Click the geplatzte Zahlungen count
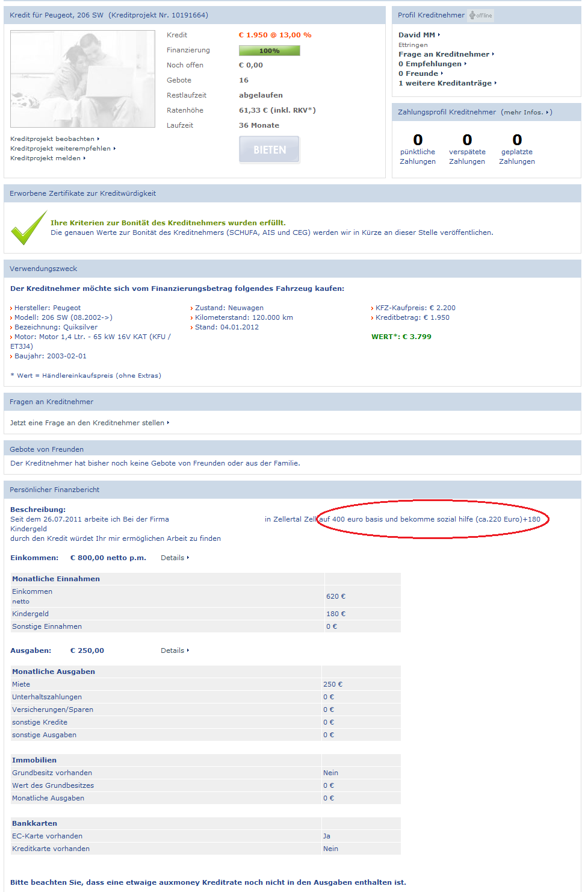The height and width of the screenshot is (892, 588). [x=517, y=140]
